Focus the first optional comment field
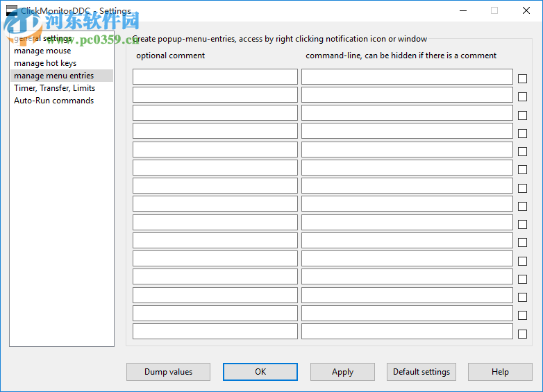The image size is (543, 392). [x=215, y=77]
